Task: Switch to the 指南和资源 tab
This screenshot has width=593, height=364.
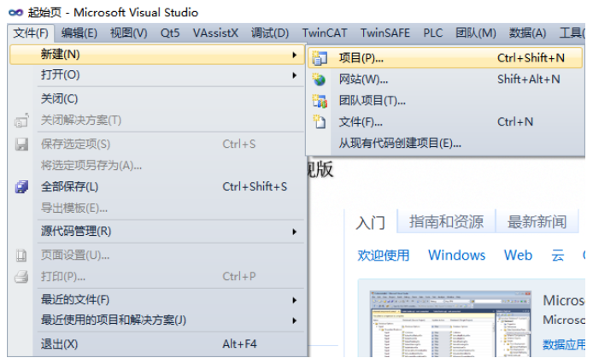Action: pyautogui.click(x=446, y=221)
